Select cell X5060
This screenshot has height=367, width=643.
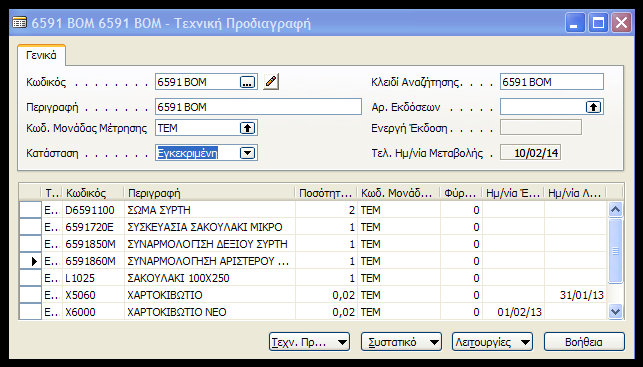tap(93, 295)
